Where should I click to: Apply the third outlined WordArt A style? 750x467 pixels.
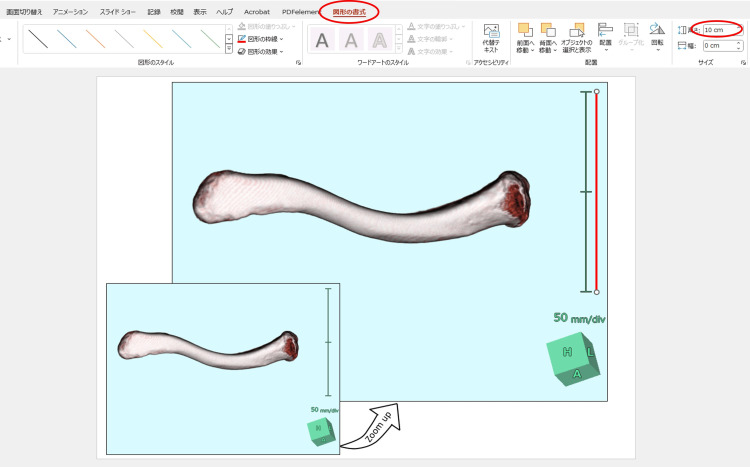(380, 40)
